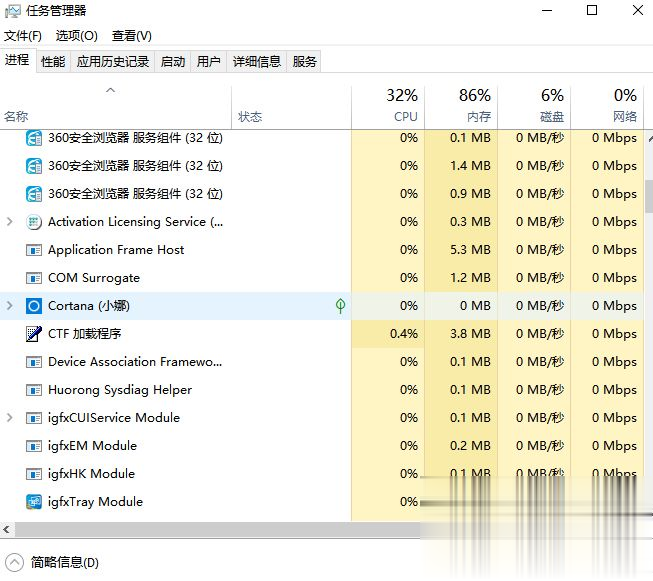Viewport: 653px width, 581px height.
Task: Click Cortana's 0 MB memory value
Action: [x=475, y=306]
